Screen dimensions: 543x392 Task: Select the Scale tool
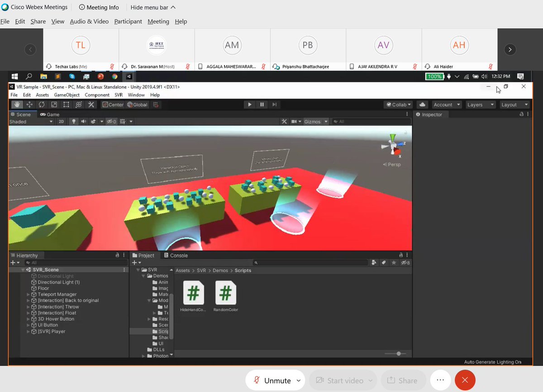(x=54, y=104)
